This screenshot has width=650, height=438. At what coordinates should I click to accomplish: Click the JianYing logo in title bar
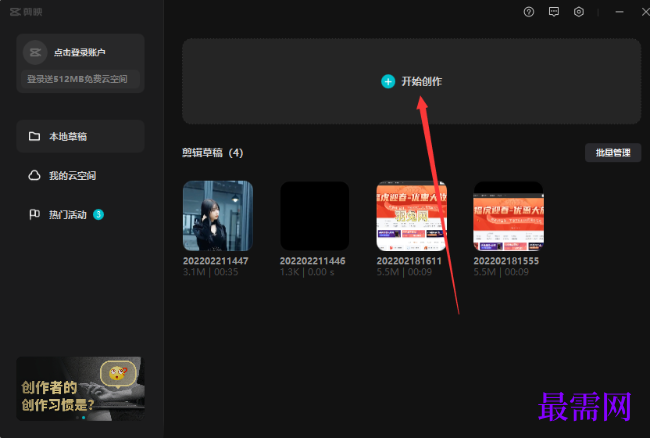click(26, 12)
